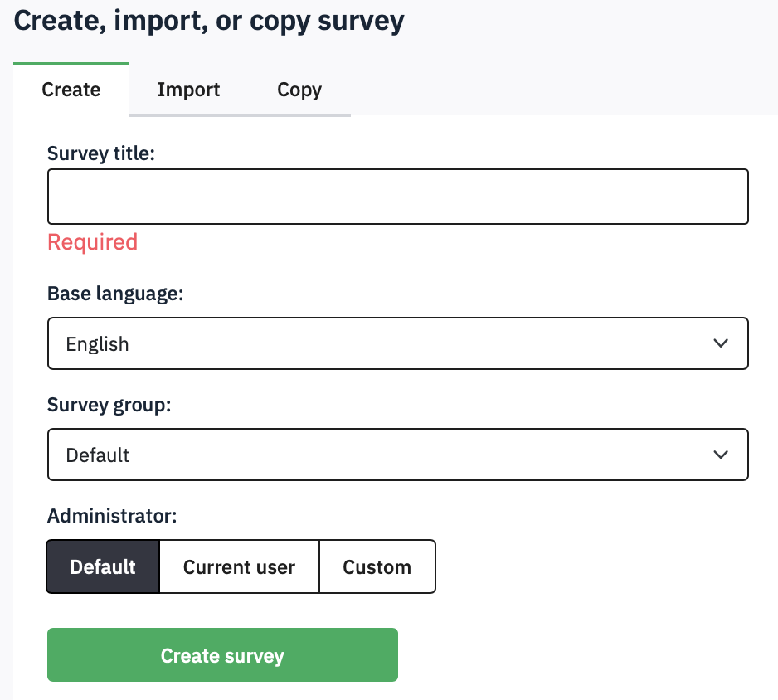
Task: Select the Create tab
Action: click(x=71, y=90)
